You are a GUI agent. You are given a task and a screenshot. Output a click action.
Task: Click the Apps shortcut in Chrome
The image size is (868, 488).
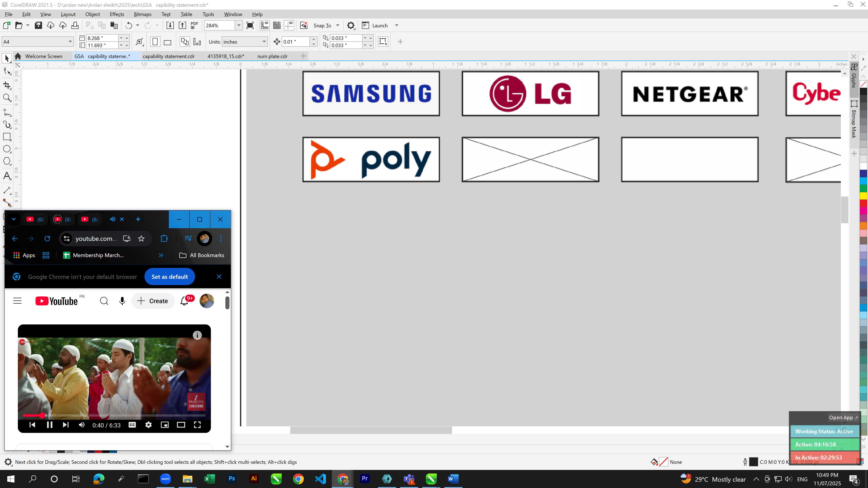click(24, 255)
